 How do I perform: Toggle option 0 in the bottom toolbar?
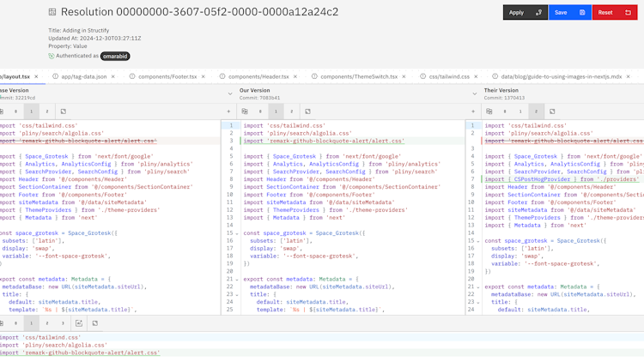tap(15, 323)
